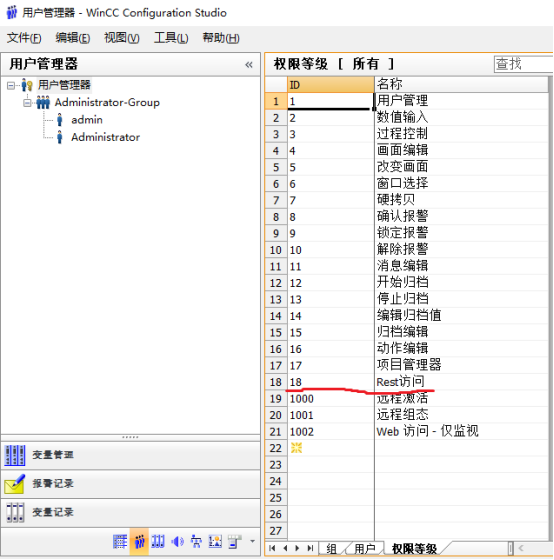The height and width of the screenshot is (560, 554).
Task: Collapse the Administrator-Group tree node
Action: click(27, 103)
